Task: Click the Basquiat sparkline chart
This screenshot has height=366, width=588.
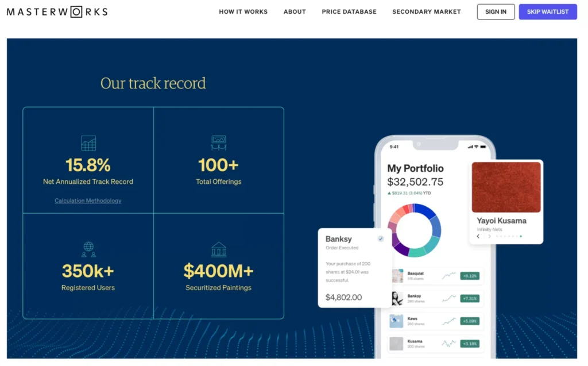Action: (448, 276)
